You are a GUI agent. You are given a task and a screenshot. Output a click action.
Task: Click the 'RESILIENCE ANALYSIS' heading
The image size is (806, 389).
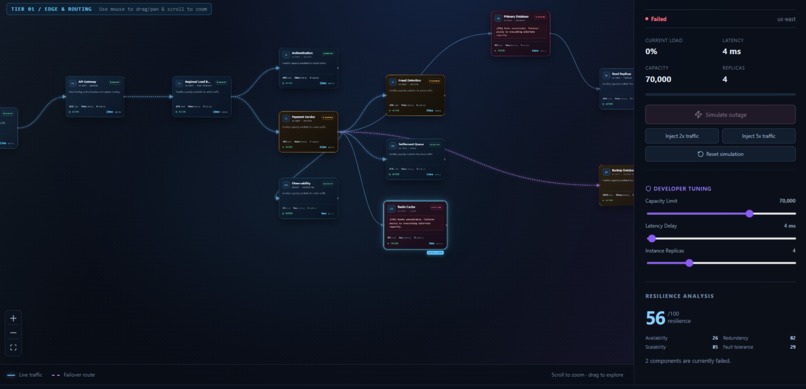(x=680, y=296)
